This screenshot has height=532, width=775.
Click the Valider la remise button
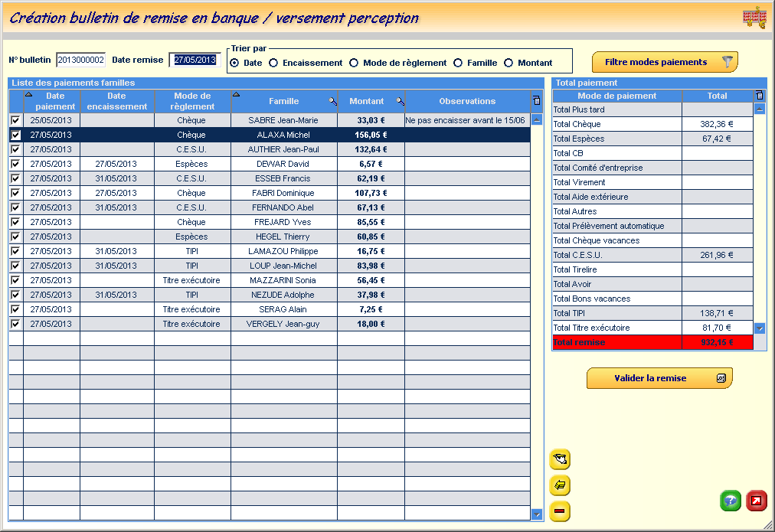click(x=659, y=378)
